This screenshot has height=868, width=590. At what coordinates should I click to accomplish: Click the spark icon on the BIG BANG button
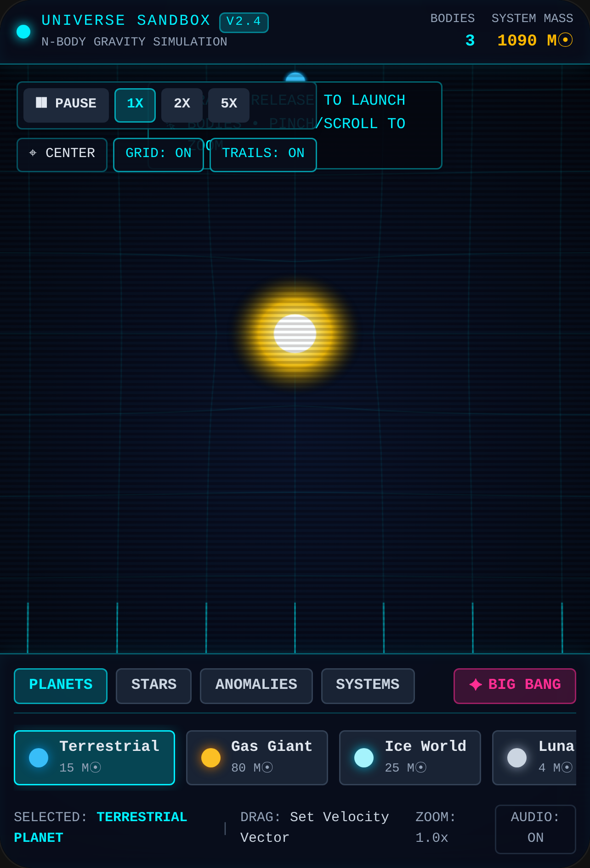(476, 684)
